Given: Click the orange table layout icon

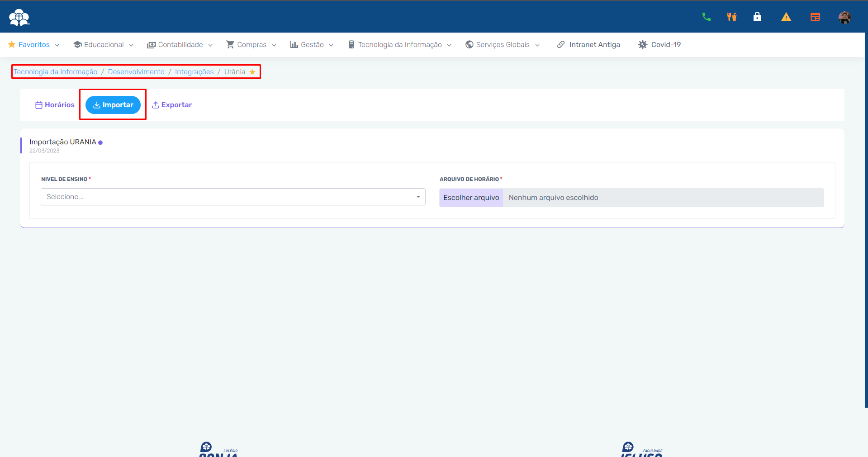Looking at the screenshot, I should [815, 17].
